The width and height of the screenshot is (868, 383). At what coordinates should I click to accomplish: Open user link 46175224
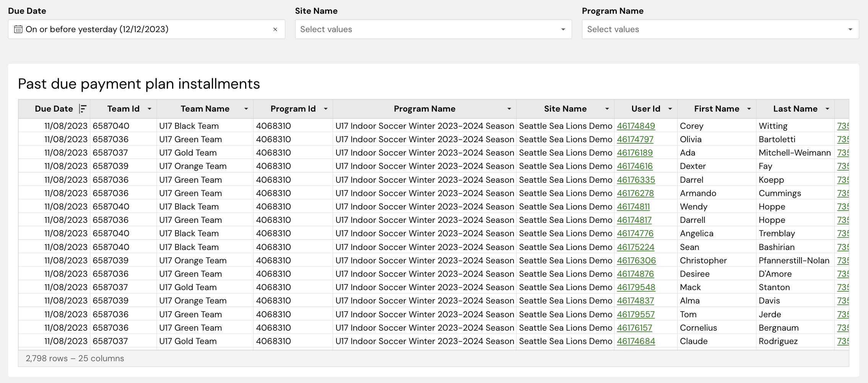[636, 247]
